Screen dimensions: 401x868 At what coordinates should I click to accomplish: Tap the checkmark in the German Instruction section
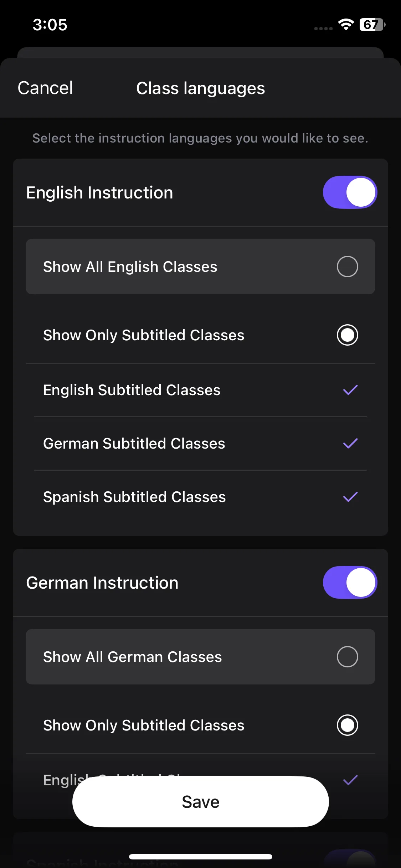(x=350, y=780)
